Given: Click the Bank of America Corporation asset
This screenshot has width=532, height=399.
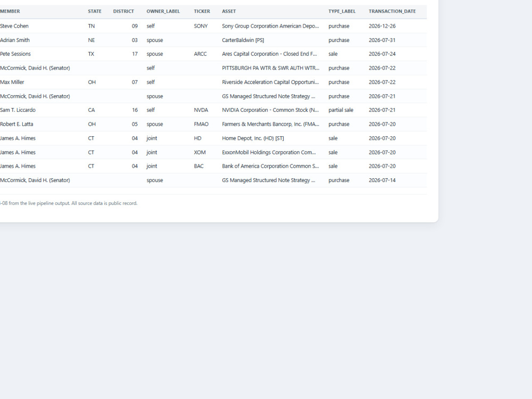Looking at the screenshot, I should (270, 166).
